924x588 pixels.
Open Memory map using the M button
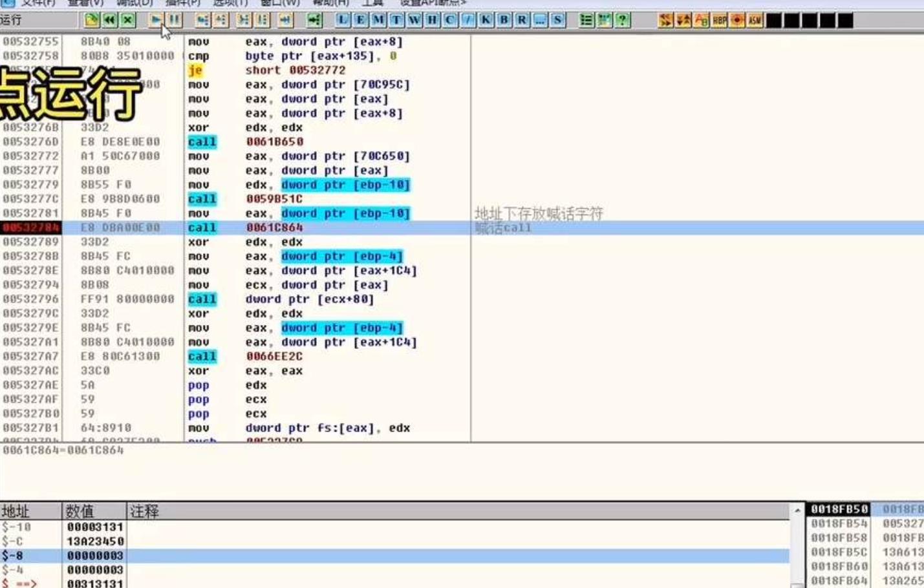click(x=378, y=20)
